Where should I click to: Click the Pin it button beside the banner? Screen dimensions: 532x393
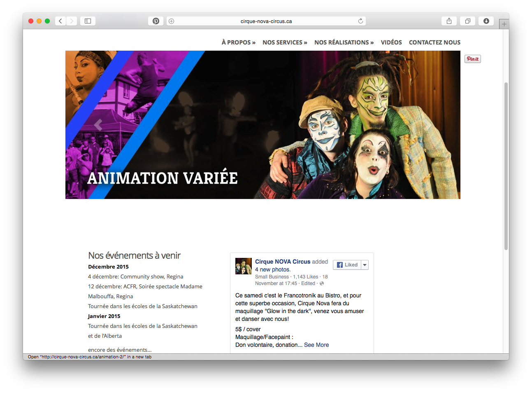coord(473,59)
